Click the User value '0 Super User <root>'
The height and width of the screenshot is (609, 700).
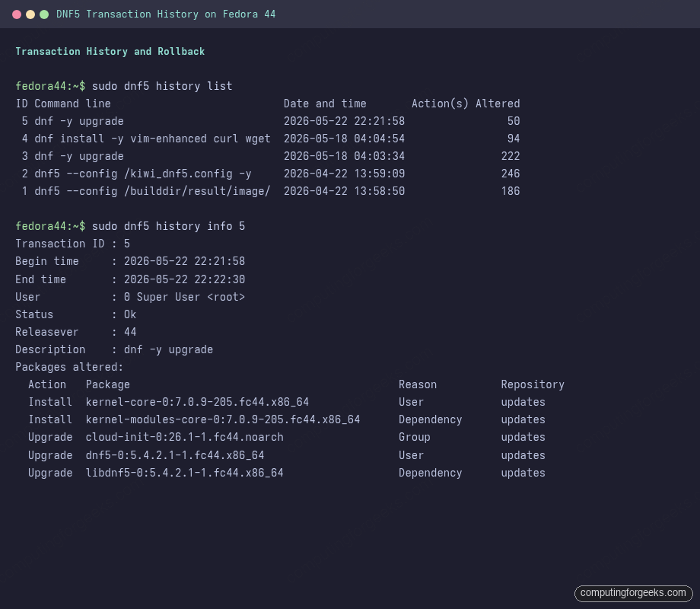coord(184,297)
